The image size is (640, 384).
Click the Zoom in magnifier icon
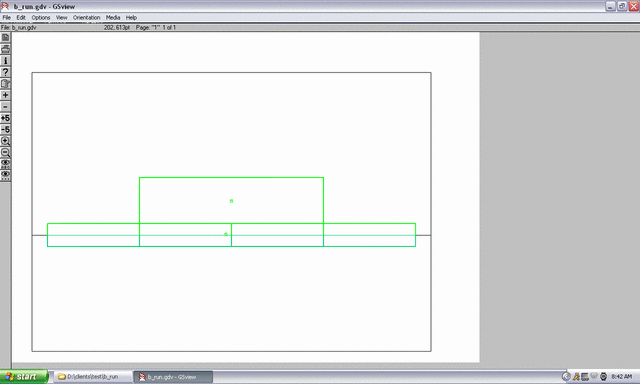tap(5, 141)
